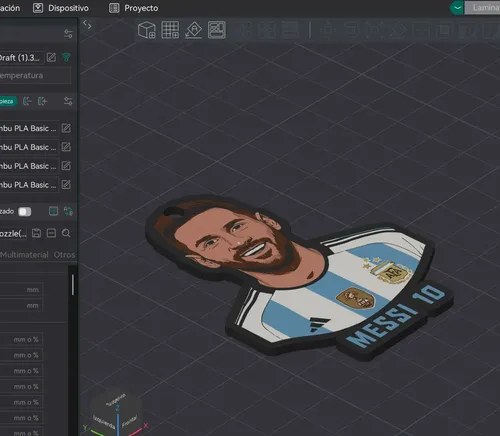This screenshot has height=436, width=500.
Task: Collapse the sidebar with the arrows icon
Action: tap(87, 25)
